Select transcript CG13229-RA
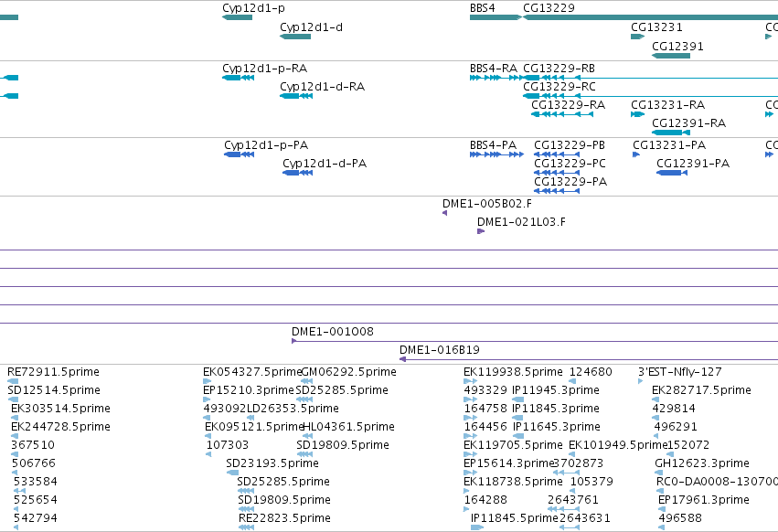 click(x=562, y=114)
